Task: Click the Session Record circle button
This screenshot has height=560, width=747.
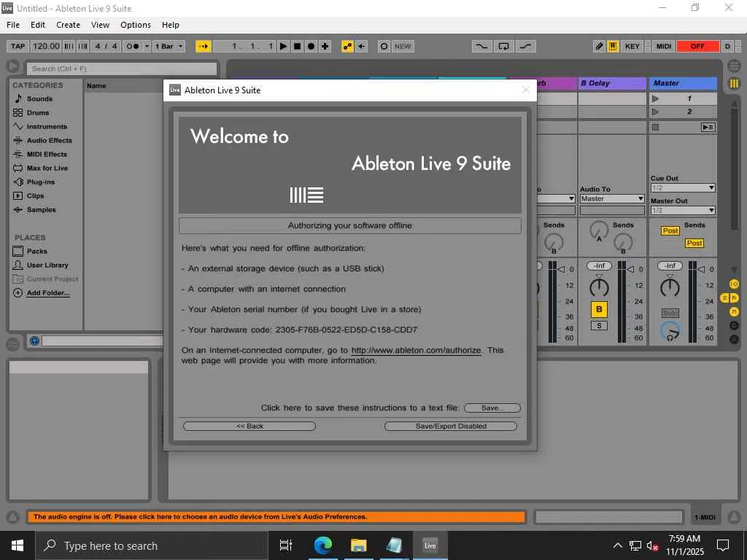Action: coord(384,46)
